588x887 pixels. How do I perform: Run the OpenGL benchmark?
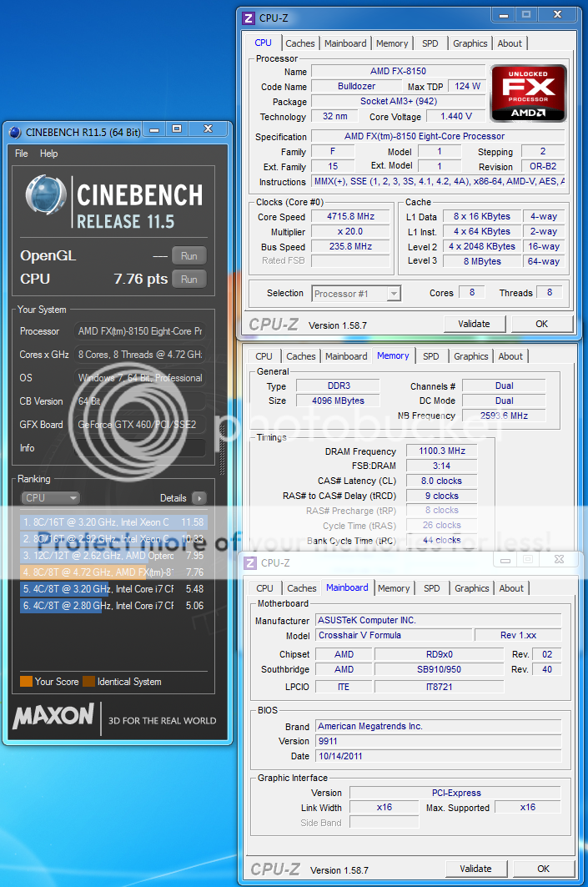coord(188,256)
